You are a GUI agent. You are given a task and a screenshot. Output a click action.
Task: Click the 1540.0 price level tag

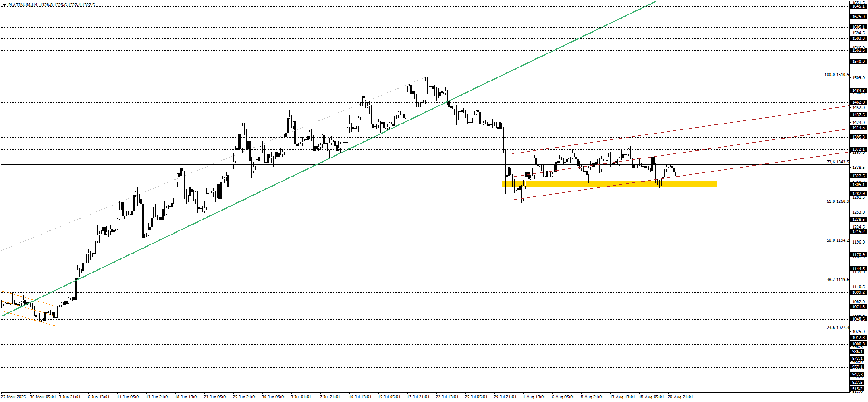pos(858,62)
